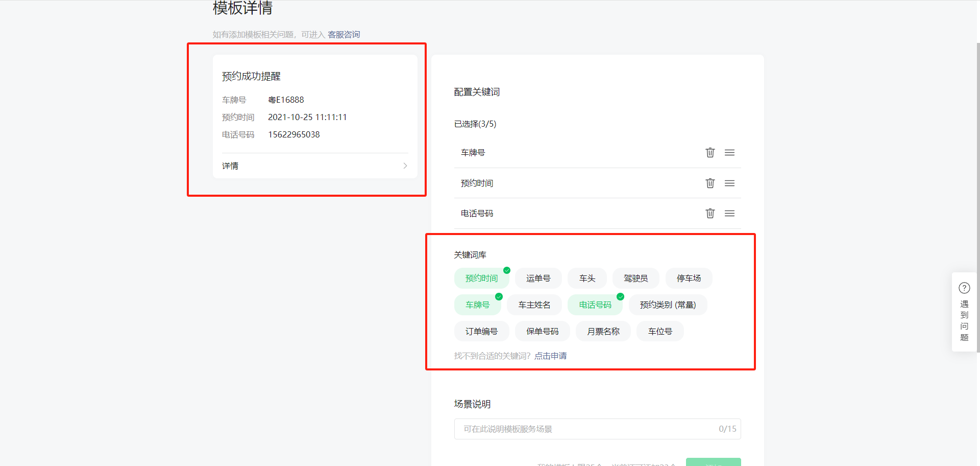Focus the 场景说明 description input field
This screenshot has width=980, height=466.
[x=598, y=429]
